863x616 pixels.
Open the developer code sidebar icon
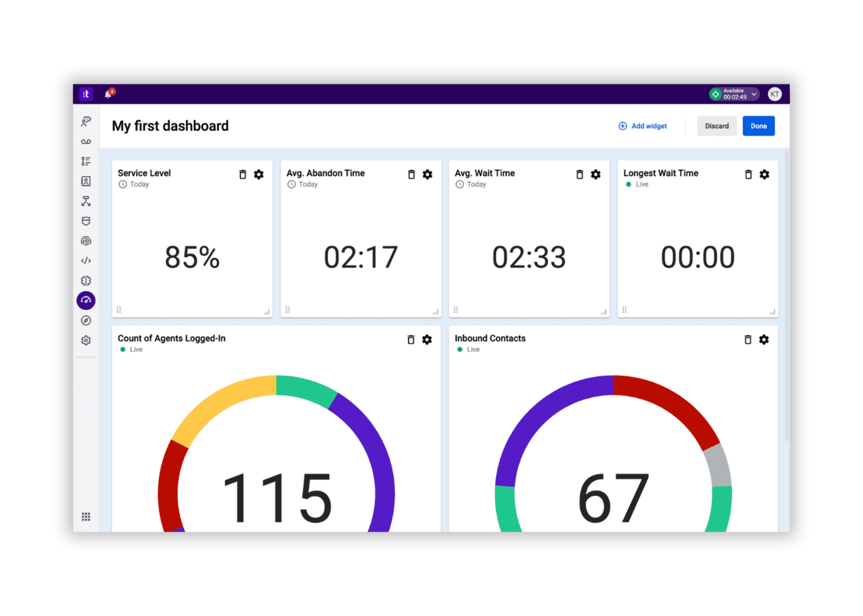tap(85, 261)
